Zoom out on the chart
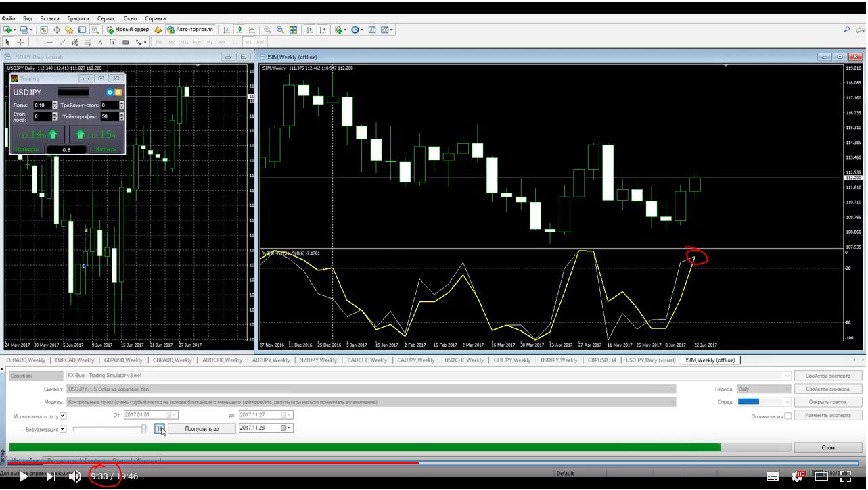This screenshot has width=868, height=490. [x=280, y=30]
